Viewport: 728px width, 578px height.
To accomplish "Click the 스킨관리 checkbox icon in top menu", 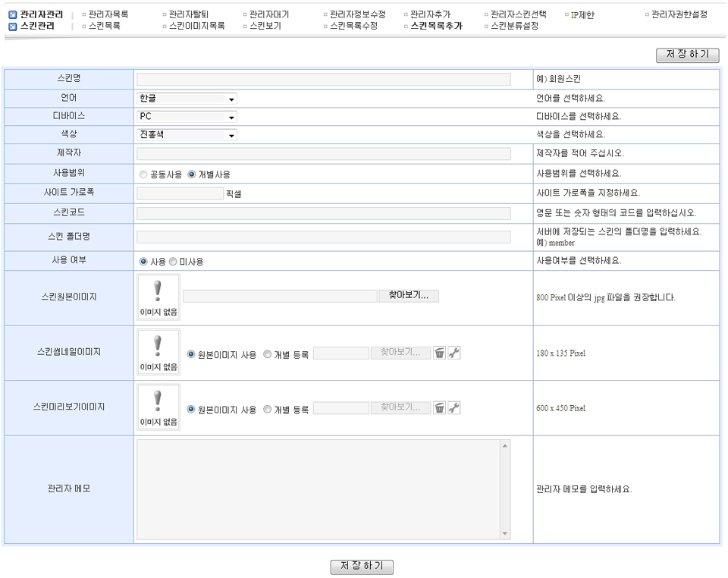I will click(12, 26).
